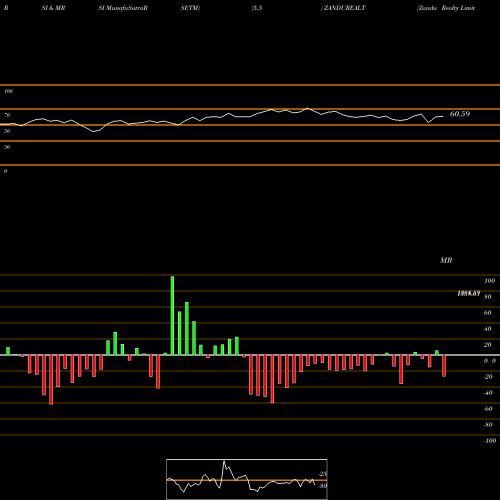Click the MR axis label 20
The image size is (500, 500).
click(x=488, y=345)
